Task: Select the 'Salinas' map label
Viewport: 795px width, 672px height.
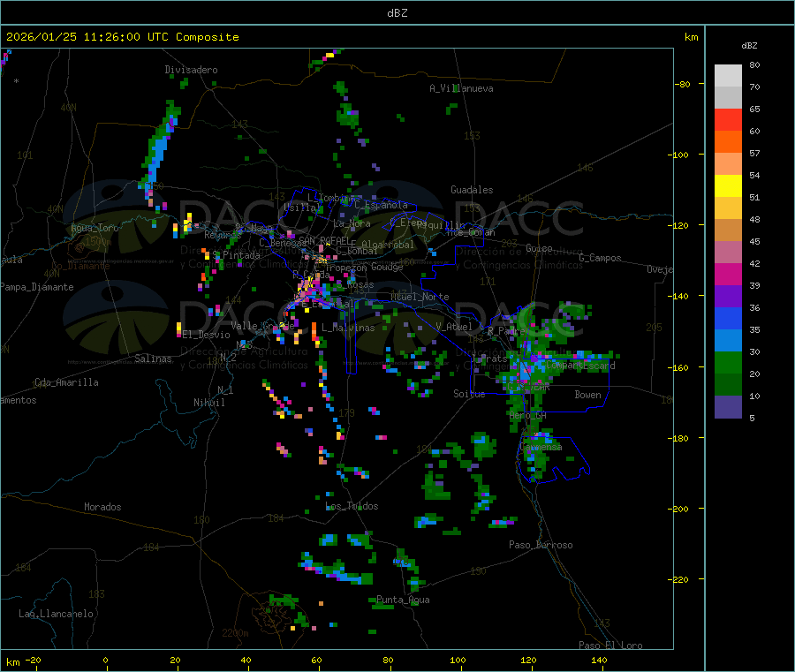Action: (x=153, y=359)
